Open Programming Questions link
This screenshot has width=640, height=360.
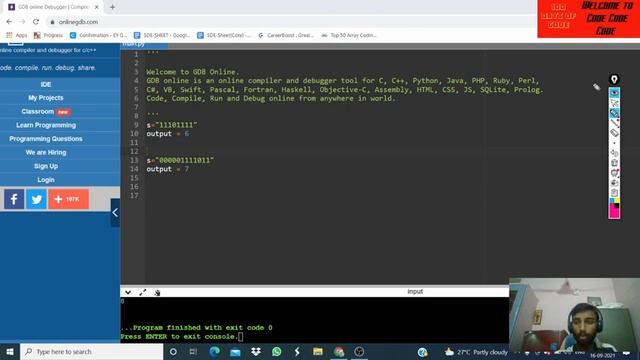[46, 139]
